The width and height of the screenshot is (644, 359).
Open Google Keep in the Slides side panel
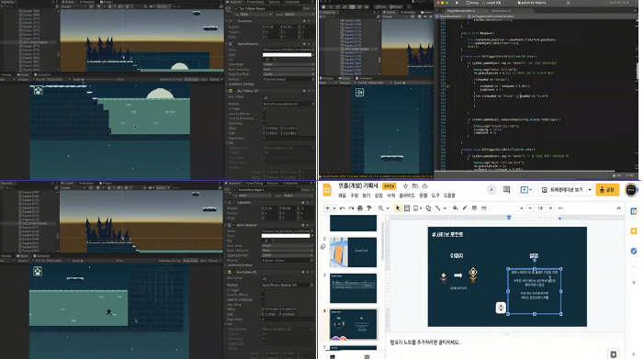(x=634, y=231)
